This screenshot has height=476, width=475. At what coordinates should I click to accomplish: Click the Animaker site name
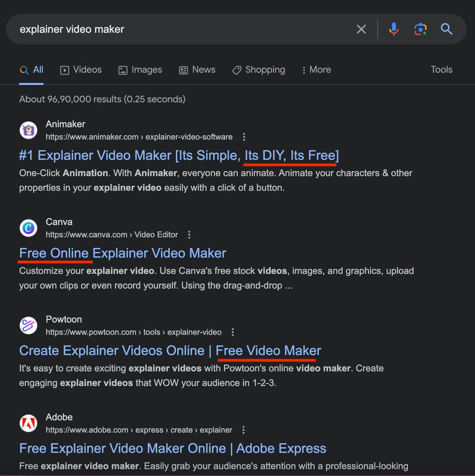[x=65, y=124]
